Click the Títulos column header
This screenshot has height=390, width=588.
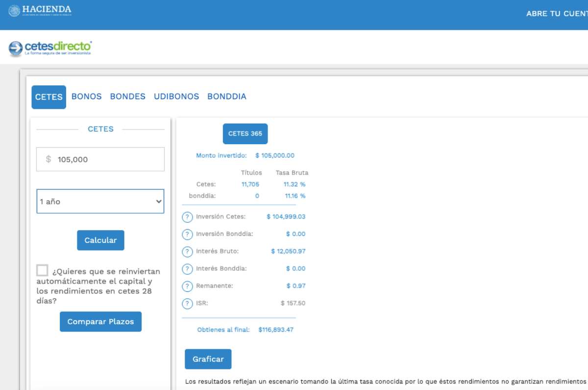click(251, 173)
